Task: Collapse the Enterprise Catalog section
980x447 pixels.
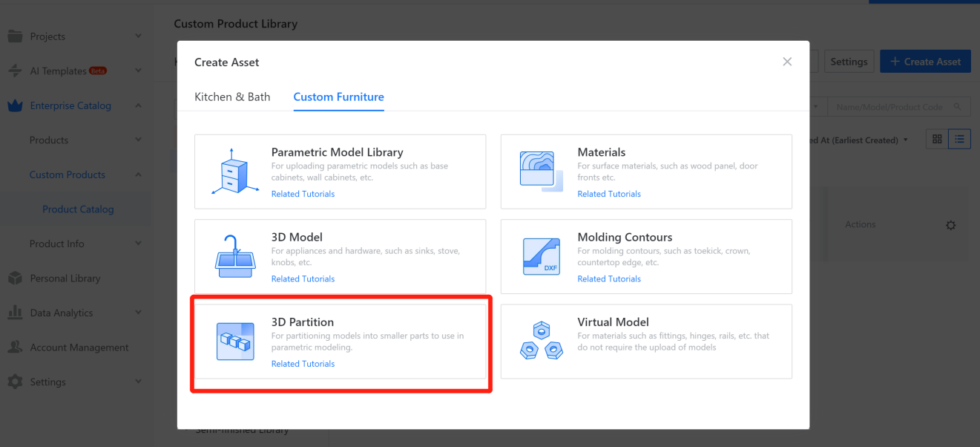Action: tap(139, 105)
